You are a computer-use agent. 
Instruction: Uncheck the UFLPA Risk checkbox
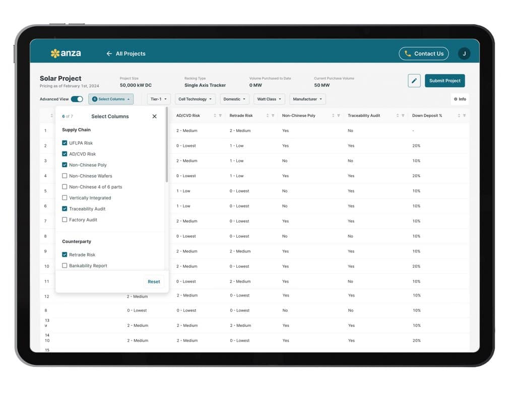click(64, 143)
